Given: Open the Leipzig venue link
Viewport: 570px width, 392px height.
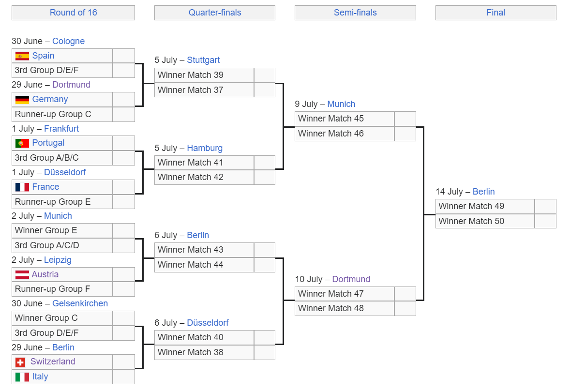Looking at the screenshot, I should 58,260.
